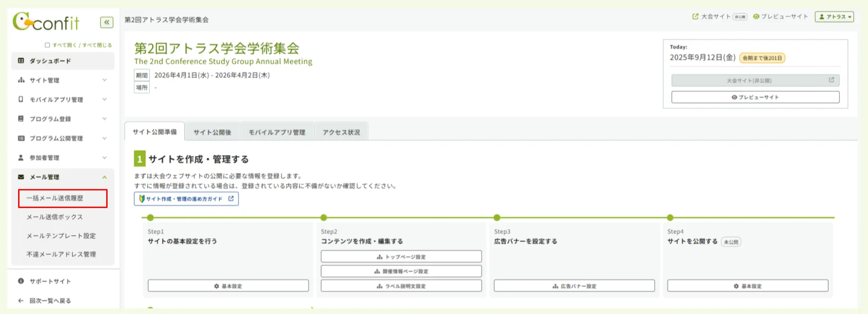868x314 pixels.
Task: Click the 未公開 status badge in Step4
Action: (x=731, y=242)
